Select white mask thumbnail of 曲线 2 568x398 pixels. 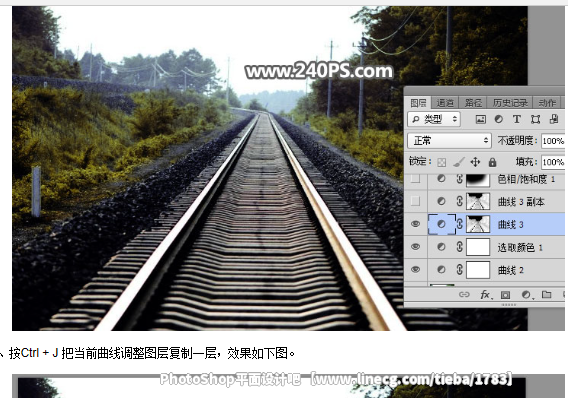coord(478,270)
